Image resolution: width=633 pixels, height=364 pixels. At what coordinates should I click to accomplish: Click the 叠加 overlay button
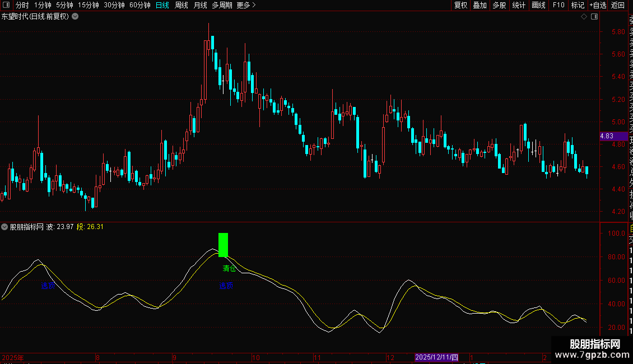(x=480, y=5)
